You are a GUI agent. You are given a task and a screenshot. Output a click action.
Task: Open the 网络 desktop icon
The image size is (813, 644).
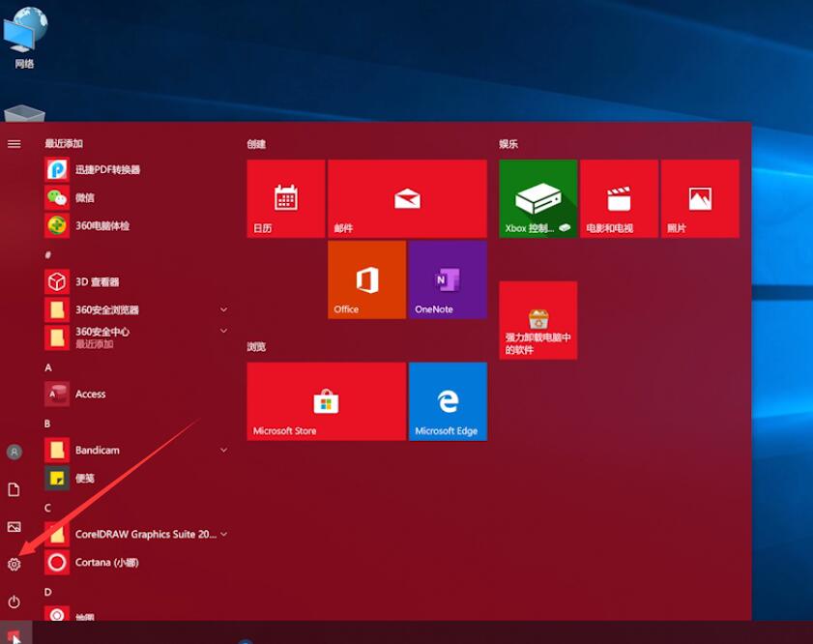point(24,39)
